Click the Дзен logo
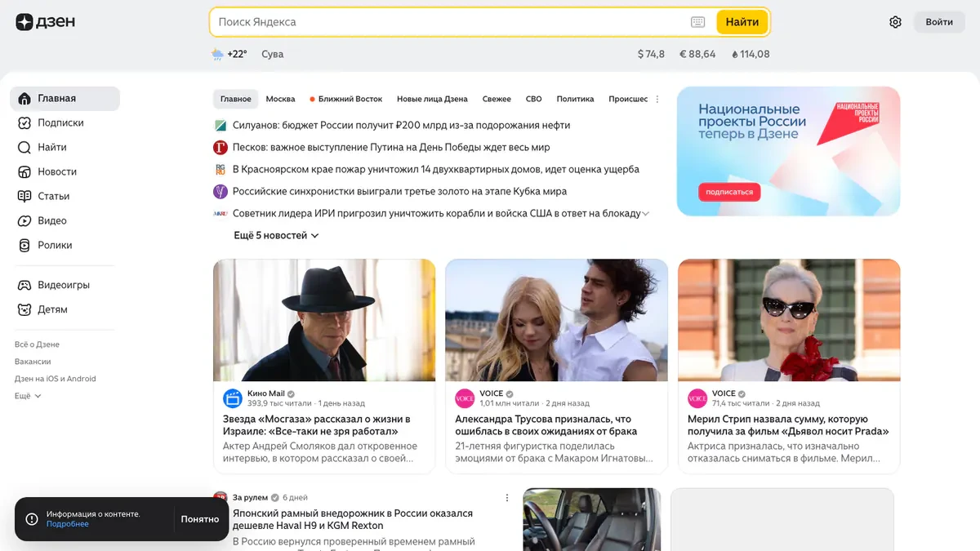Screen dimensions: 980x551 [x=45, y=22]
